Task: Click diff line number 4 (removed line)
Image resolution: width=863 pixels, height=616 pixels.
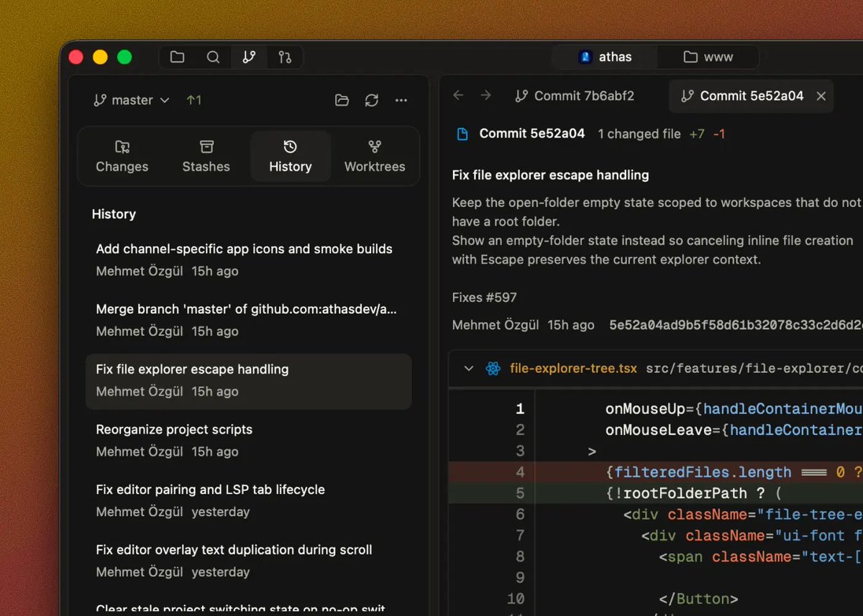Action: click(x=520, y=472)
